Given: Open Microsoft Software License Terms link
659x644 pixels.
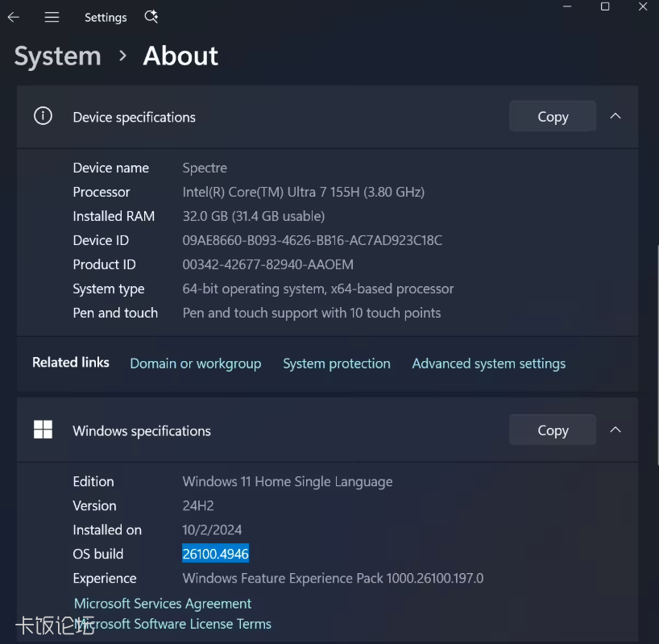Looking at the screenshot, I should tap(172, 624).
